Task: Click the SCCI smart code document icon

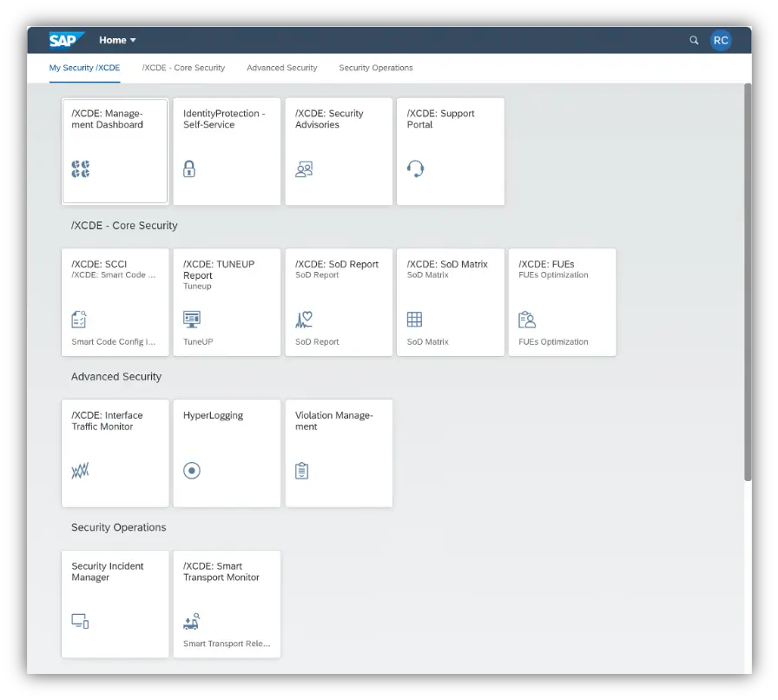Action: 79,320
